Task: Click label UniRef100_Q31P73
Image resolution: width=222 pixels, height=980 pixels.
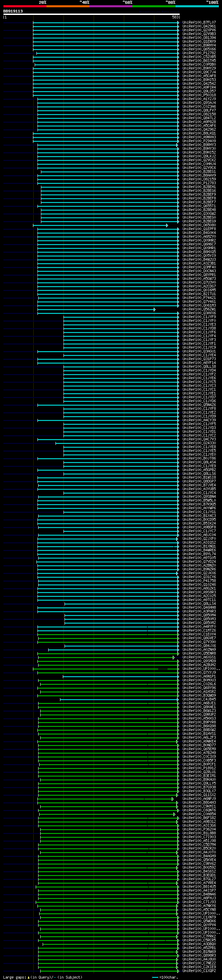Action: 199,359
